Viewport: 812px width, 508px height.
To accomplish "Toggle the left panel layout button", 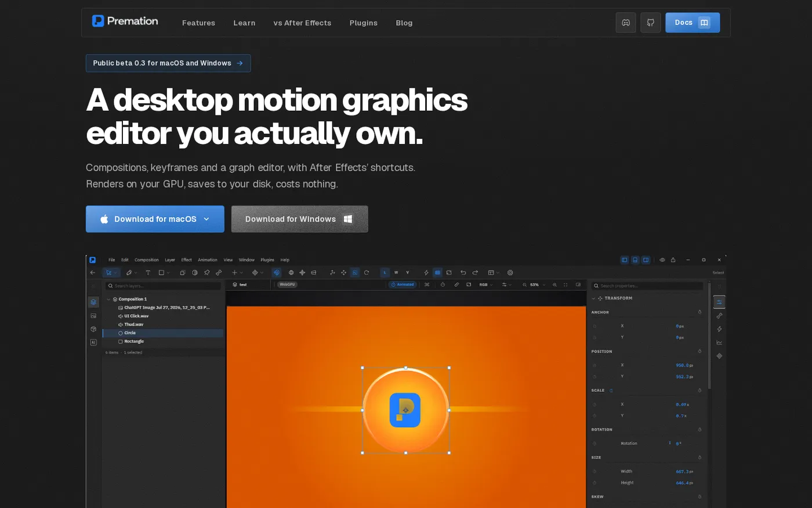I will coord(625,260).
